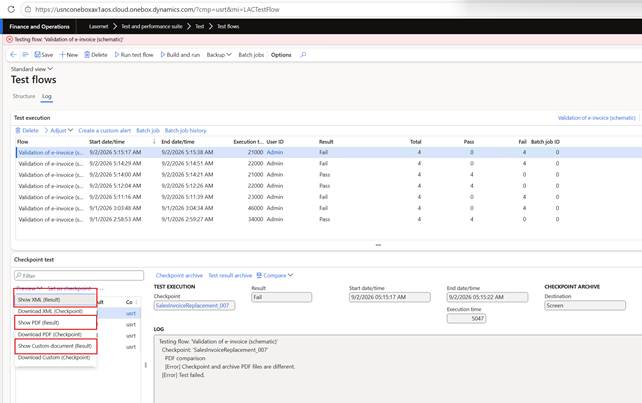Select the Log tab

(x=47, y=96)
